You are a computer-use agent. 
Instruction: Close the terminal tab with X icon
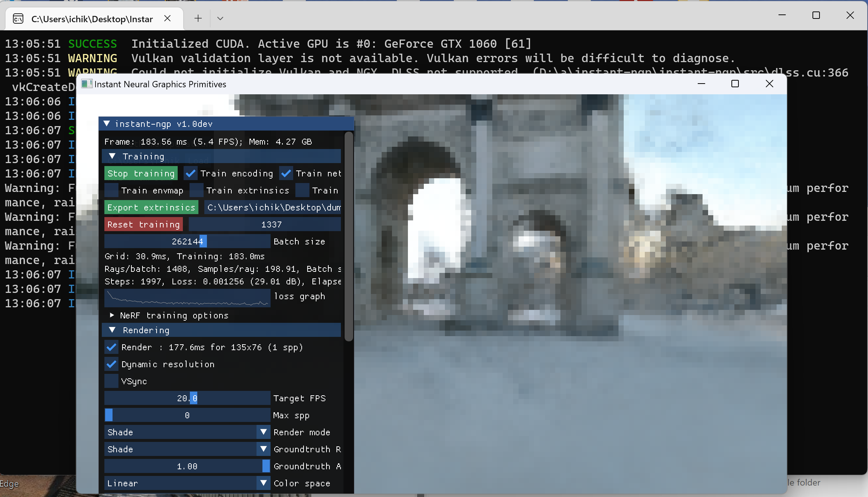[167, 18]
